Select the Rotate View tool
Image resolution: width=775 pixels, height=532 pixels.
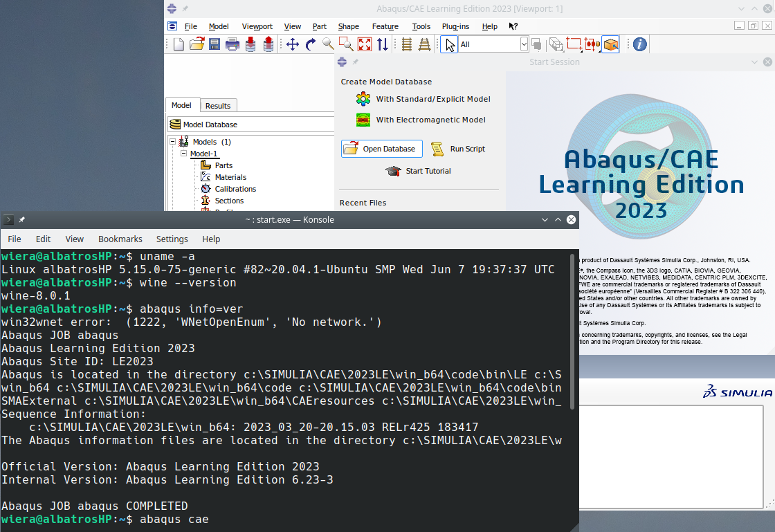pyautogui.click(x=309, y=44)
